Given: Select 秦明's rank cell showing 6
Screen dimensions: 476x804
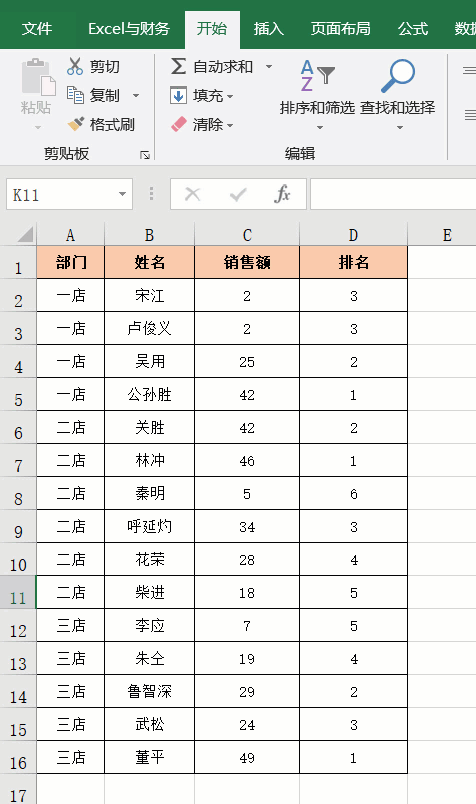Looking at the screenshot, I should point(353,493).
